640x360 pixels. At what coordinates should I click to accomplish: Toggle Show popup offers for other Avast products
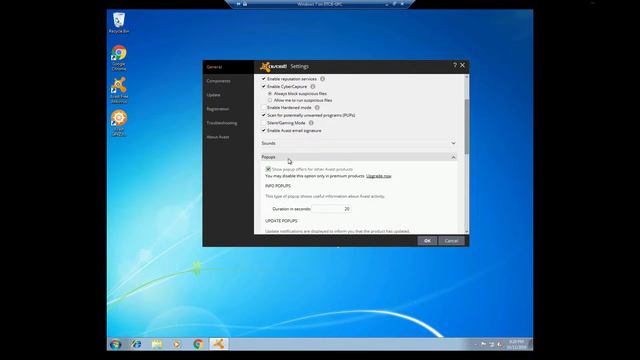point(268,169)
